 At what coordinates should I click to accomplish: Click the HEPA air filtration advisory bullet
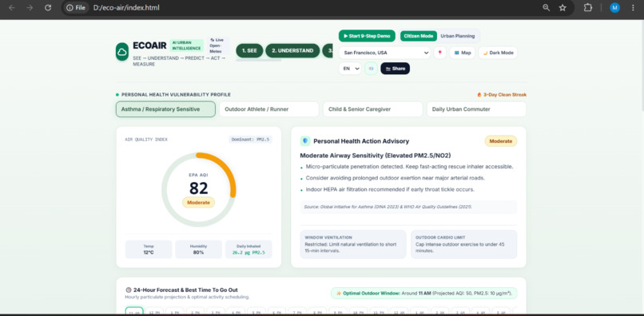[x=390, y=189]
